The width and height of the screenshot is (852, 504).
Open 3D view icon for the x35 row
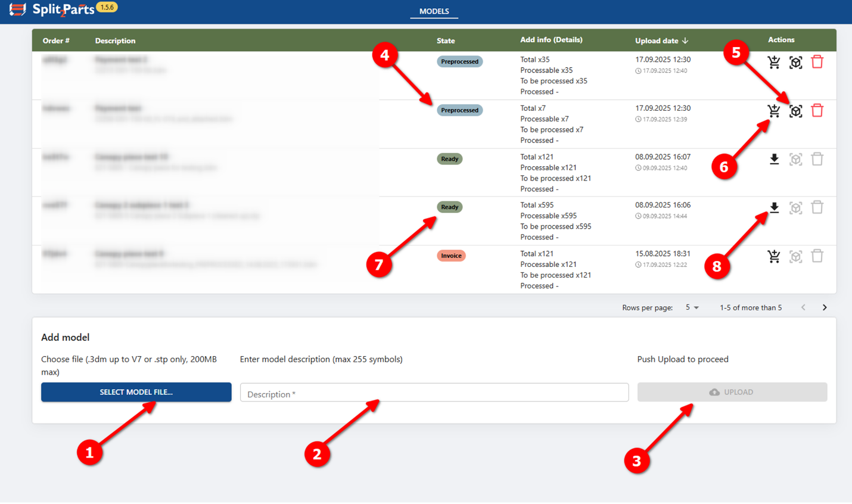pos(795,62)
